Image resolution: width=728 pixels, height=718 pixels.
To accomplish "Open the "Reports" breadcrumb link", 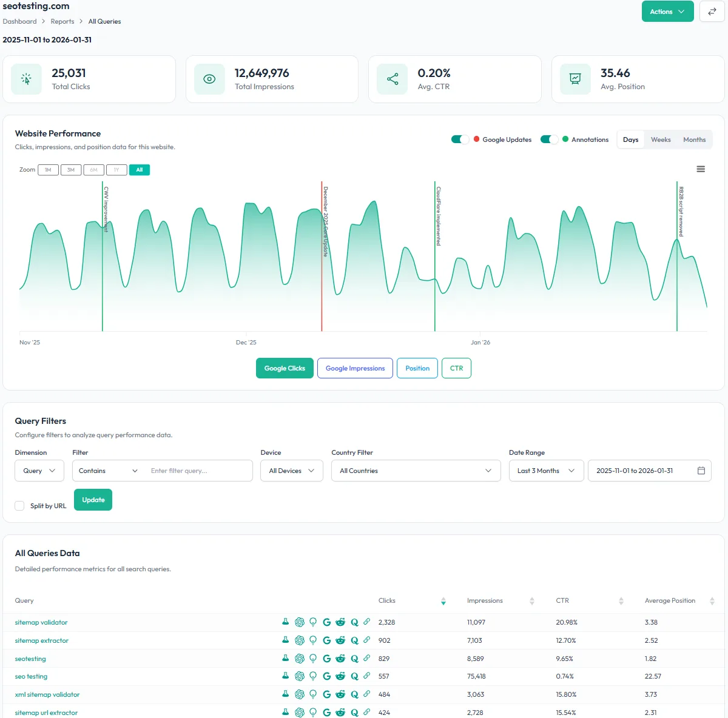I will pos(62,21).
